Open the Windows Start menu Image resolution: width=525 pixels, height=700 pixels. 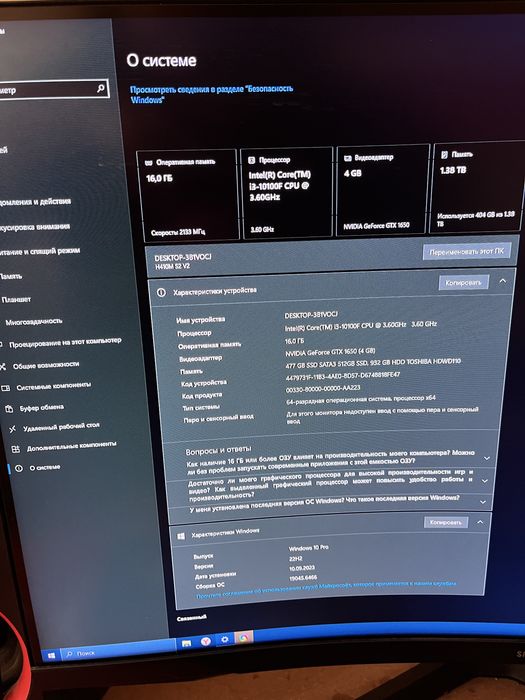click(51, 655)
